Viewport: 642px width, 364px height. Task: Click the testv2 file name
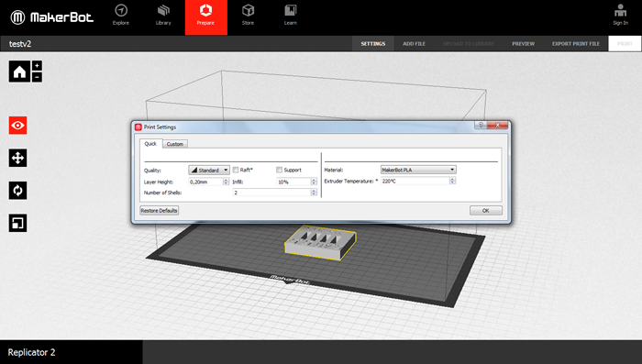click(x=20, y=44)
